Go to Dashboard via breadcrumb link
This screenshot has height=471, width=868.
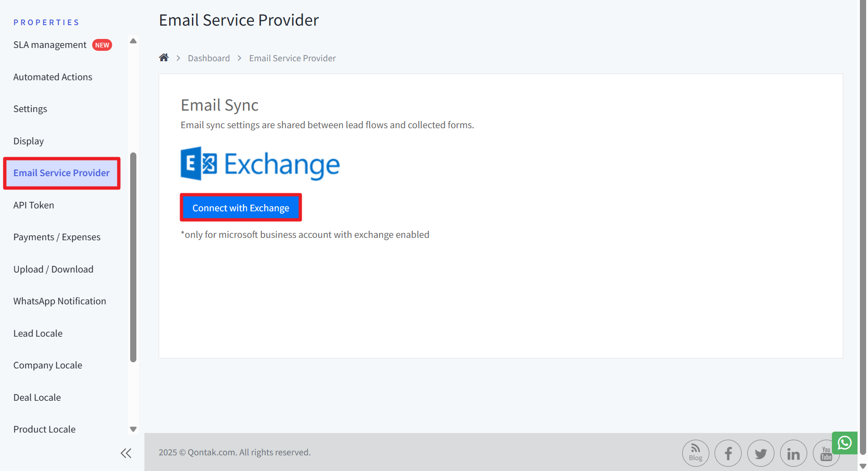pyautogui.click(x=209, y=58)
